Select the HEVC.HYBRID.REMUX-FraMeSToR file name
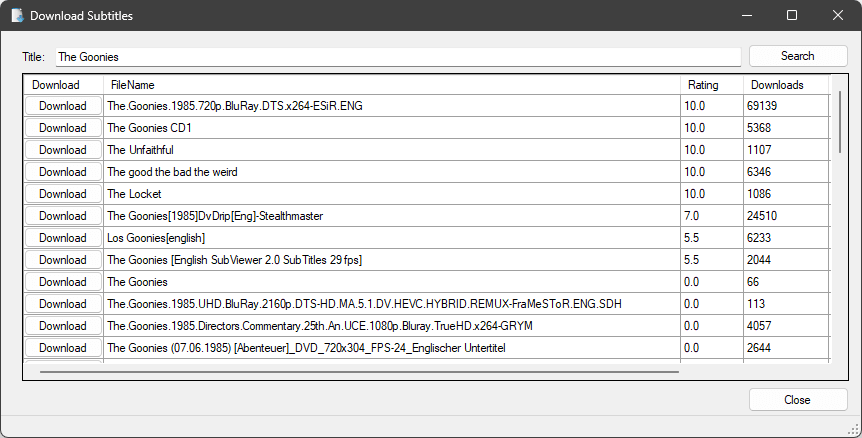This screenshot has width=862, height=438. point(364,304)
